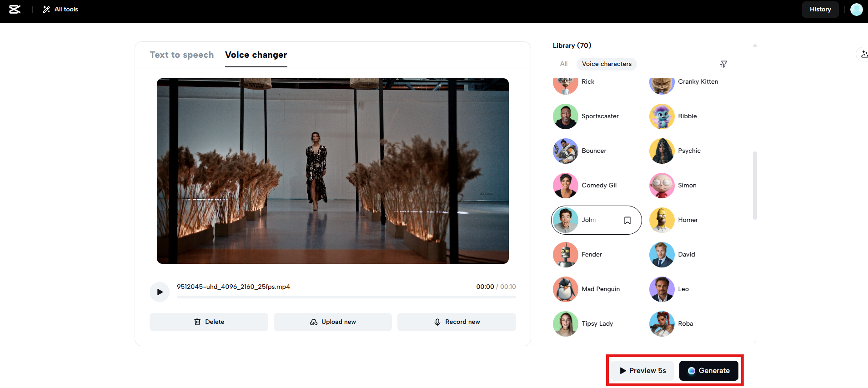
Task: Click the side panel icon at right edge
Action: 863,55
